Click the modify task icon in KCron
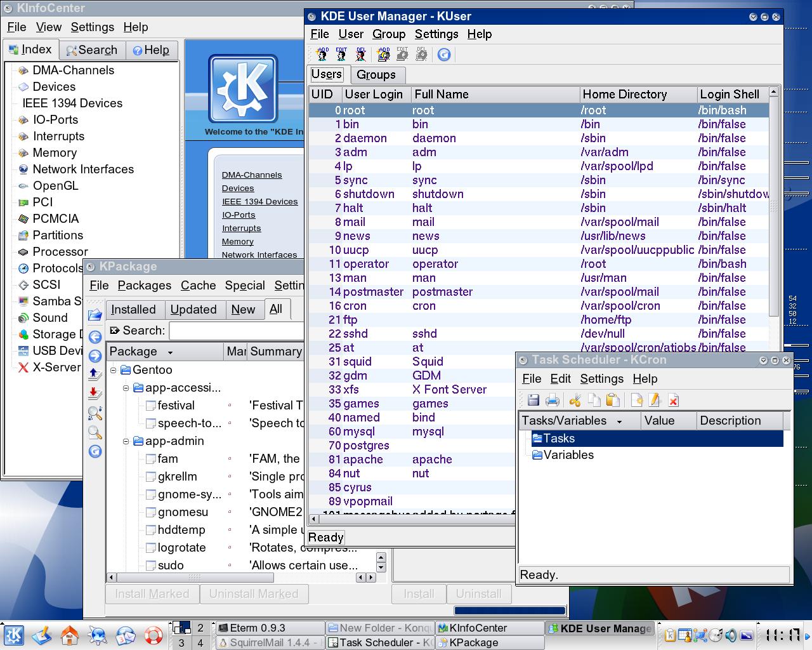The image size is (812, 650). (x=655, y=400)
